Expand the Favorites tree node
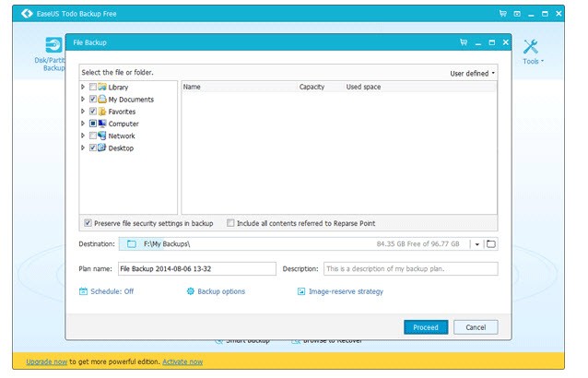 point(83,112)
